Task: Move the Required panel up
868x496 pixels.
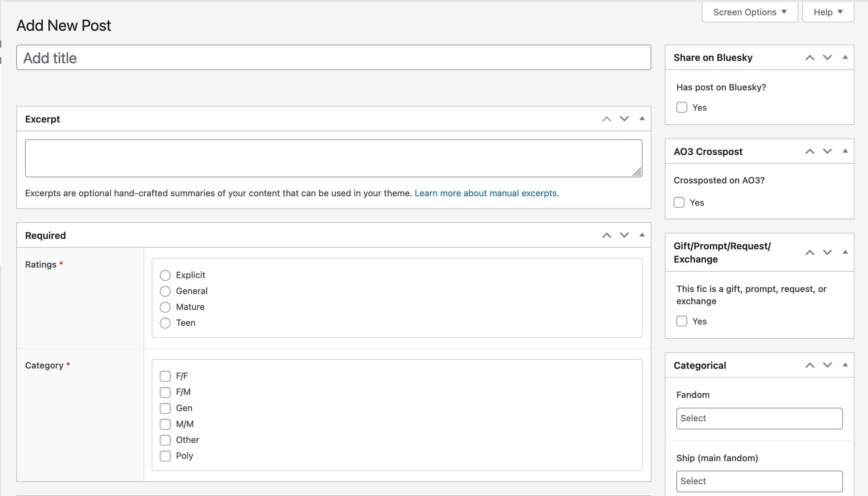Action: pos(606,235)
